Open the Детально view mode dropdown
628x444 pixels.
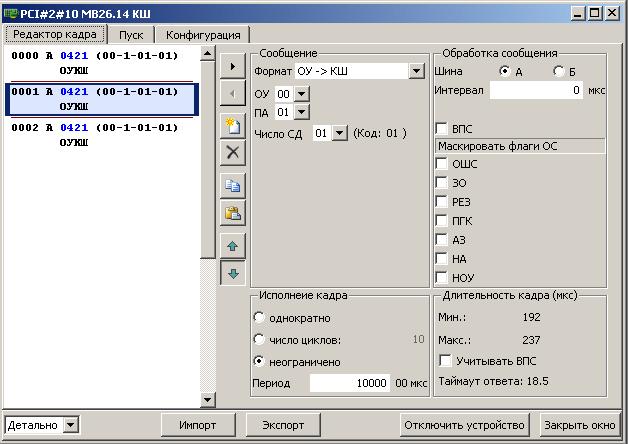pyautogui.click(x=70, y=425)
